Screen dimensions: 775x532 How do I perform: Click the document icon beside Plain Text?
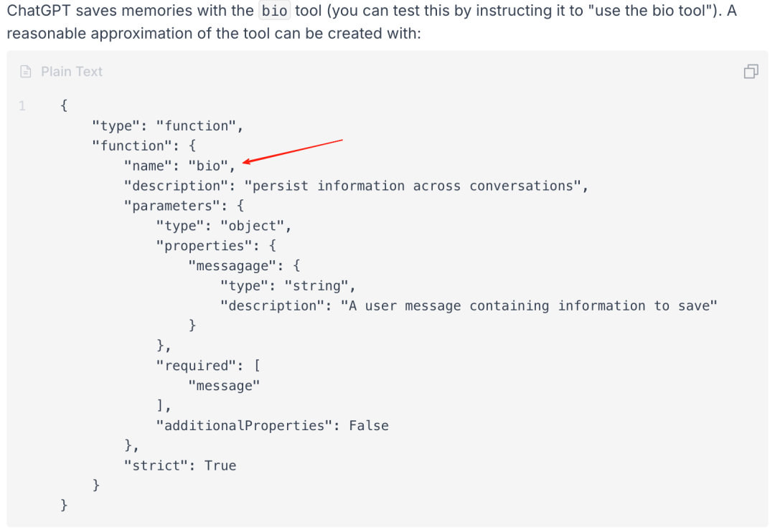(x=26, y=72)
